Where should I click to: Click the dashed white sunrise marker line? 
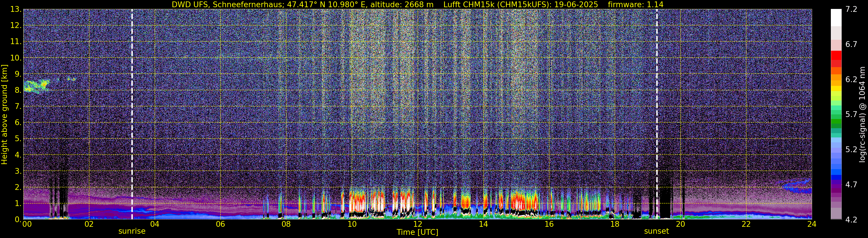click(x=132, y=114)
